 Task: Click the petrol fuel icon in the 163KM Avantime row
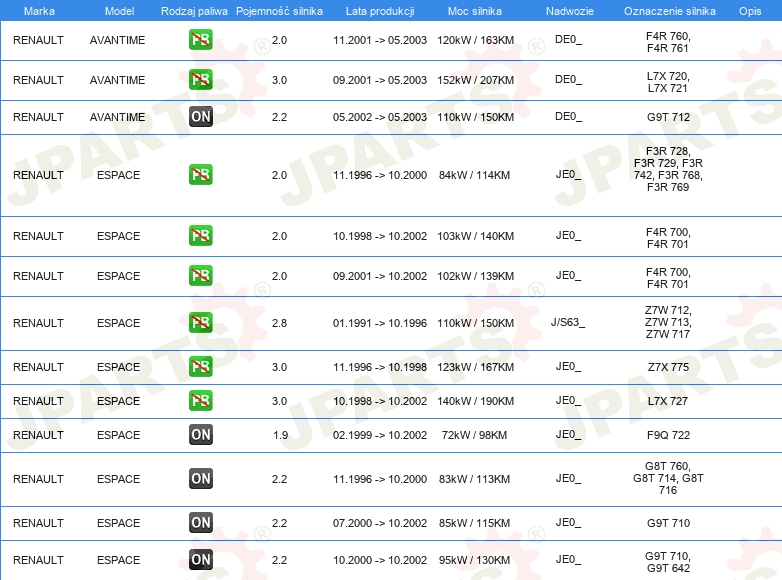click(x=200, y=40)
